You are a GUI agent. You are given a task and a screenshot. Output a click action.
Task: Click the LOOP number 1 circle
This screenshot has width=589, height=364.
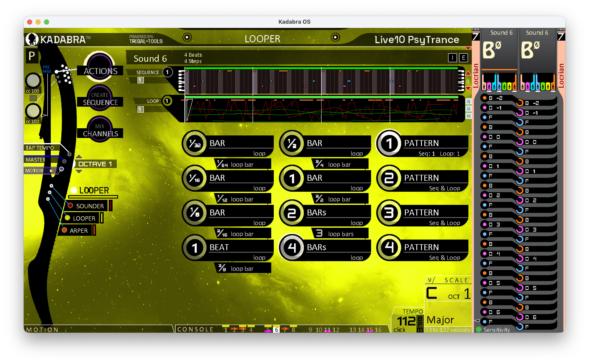point(167,101)
